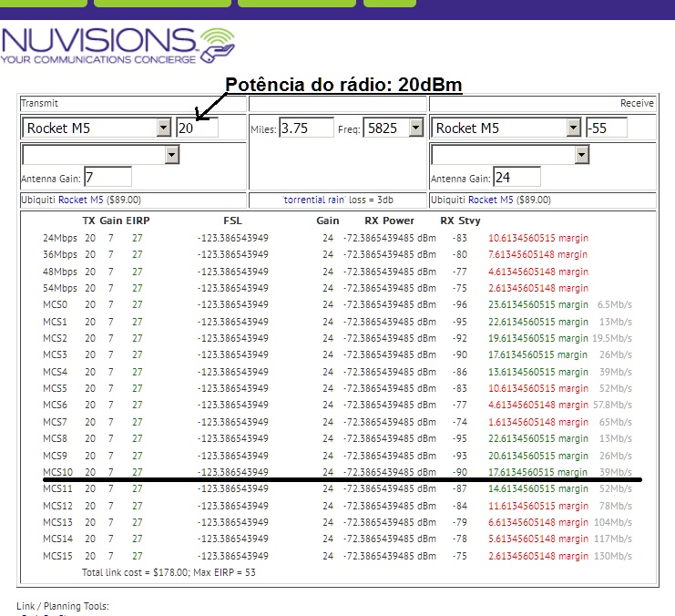Image resolution: width=675 pixels, height=616 pixels.
Task: Click the 130Mb/s rate in the MCS15 row
Action: point(613,556)
